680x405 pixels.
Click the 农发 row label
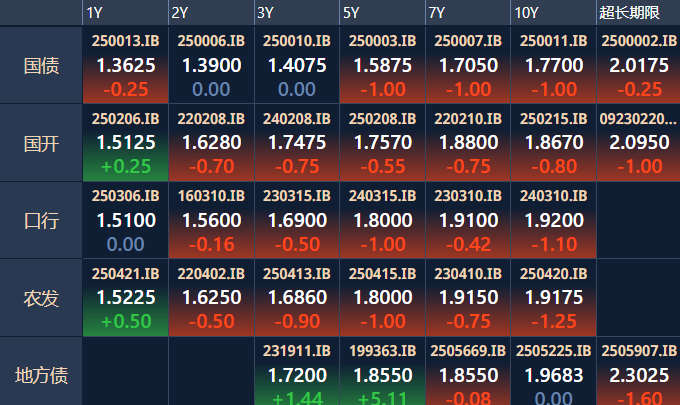(41, 298)
